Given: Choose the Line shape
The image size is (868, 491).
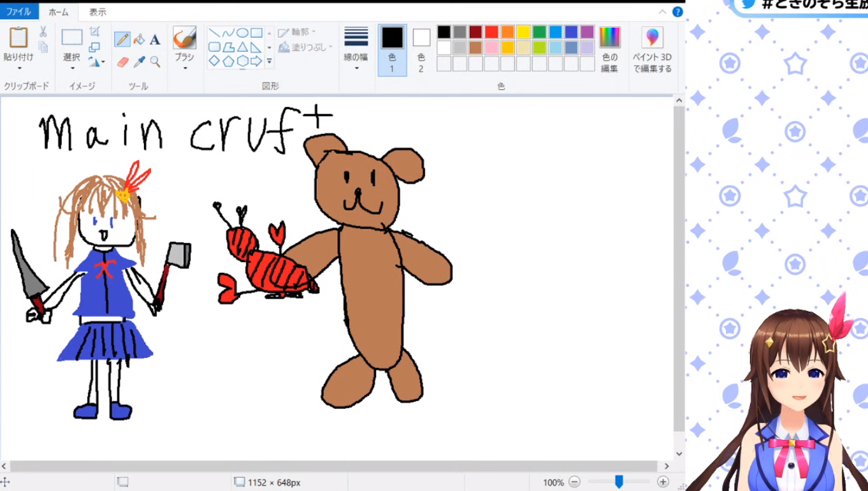Looking at the screenshot, I should coord(214,33).
